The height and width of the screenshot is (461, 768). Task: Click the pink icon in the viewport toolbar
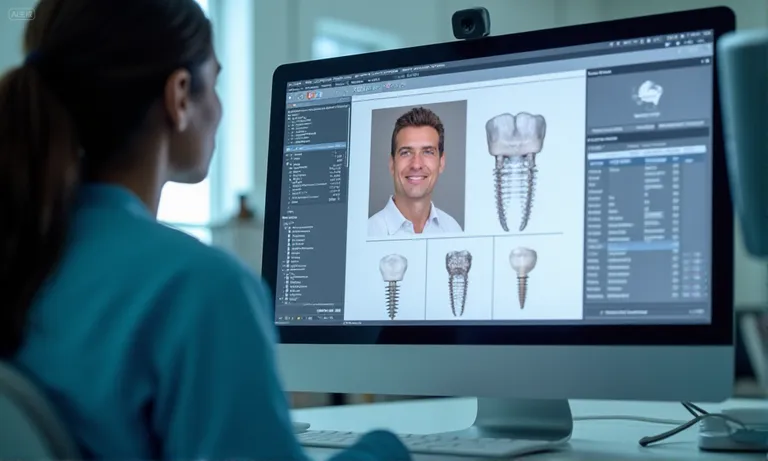click(x=387, y=86)
